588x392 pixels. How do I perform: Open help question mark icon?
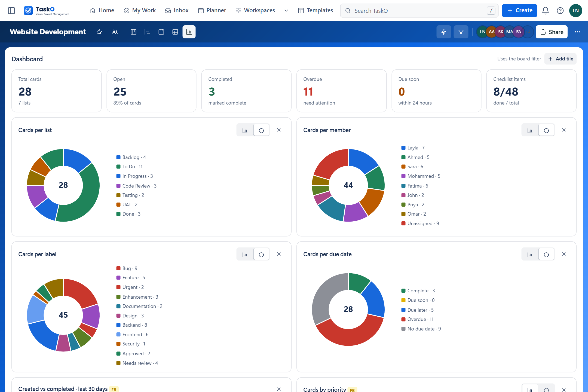[x=560, y=11]
